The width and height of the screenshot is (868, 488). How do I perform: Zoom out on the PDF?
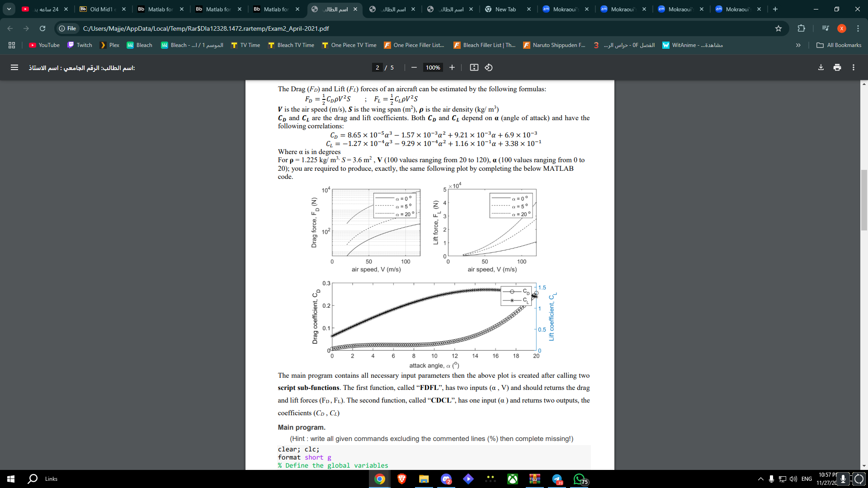[x=413, y=67]
